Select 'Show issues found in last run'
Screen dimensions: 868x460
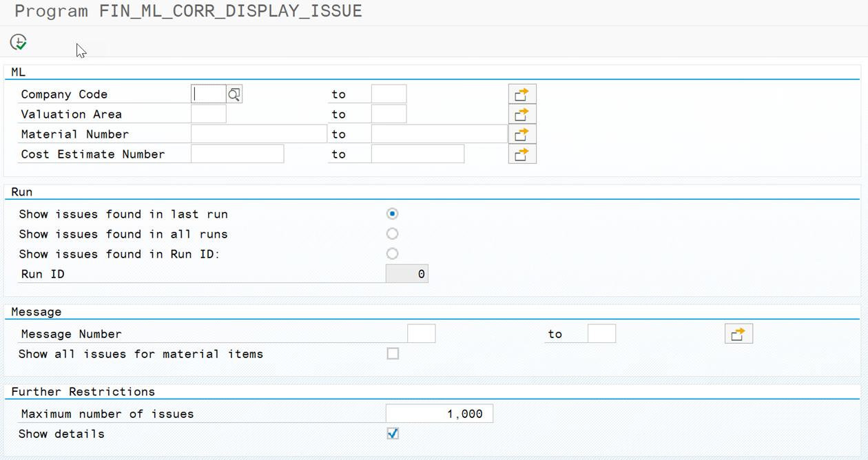pos(392,214)
